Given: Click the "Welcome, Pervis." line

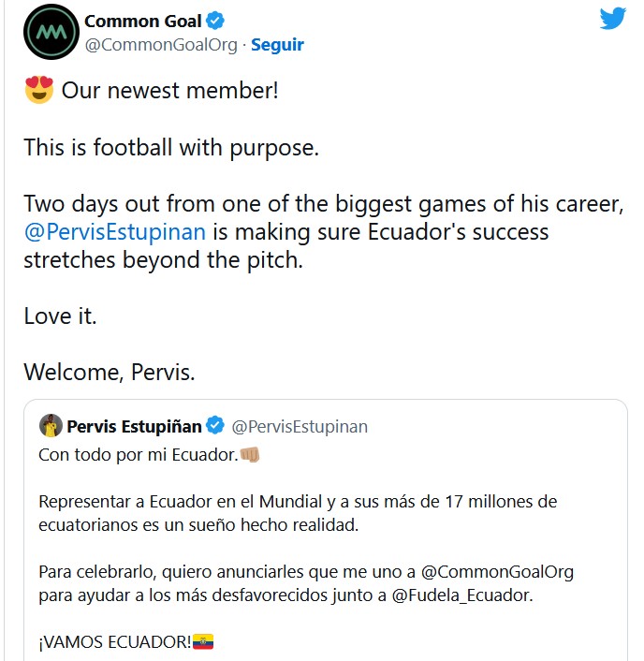Looking at the screenshot, I should tap(110, 372).
